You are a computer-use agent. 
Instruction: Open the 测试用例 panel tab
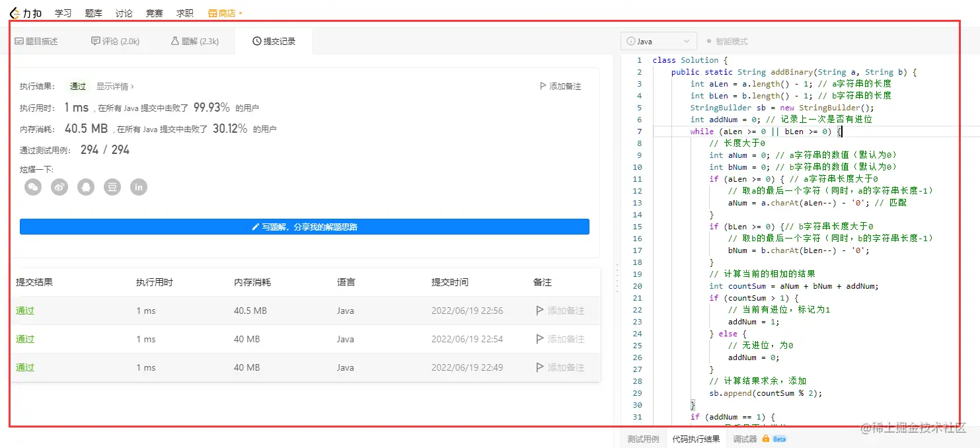click(642, 438)
